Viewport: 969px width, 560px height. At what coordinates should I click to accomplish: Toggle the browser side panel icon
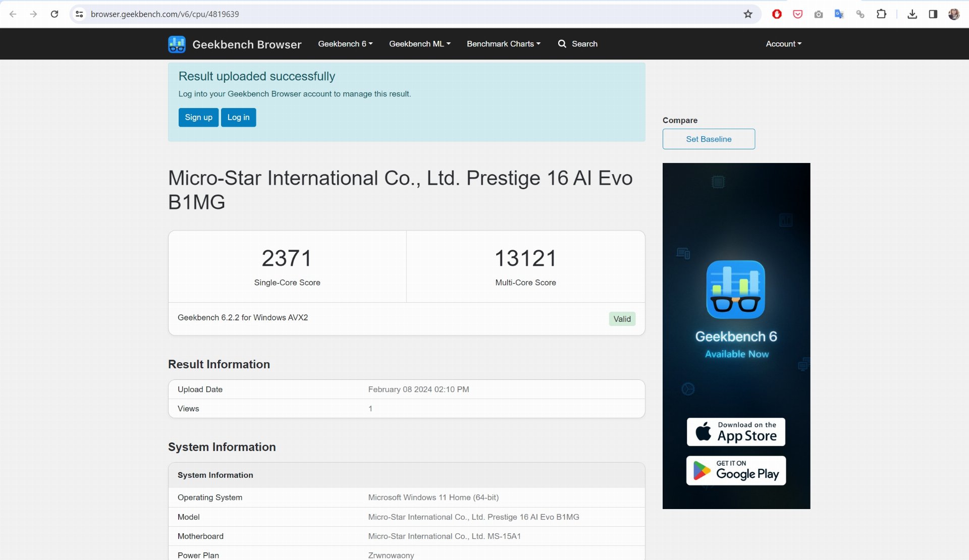[x=933, y=14]
